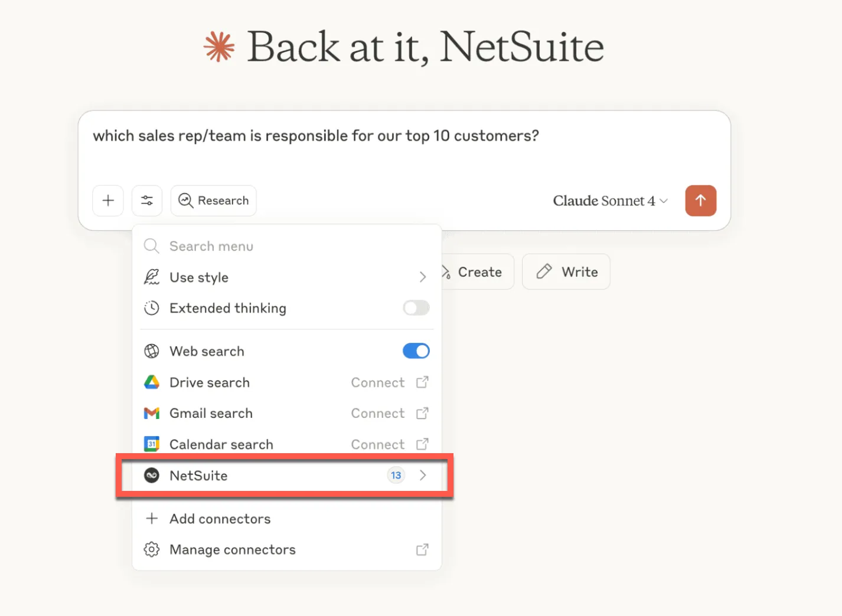The width and height of the screenshot is (842, 616).
Task: Click the NetSuite connector icon
Action: (152, 476)
